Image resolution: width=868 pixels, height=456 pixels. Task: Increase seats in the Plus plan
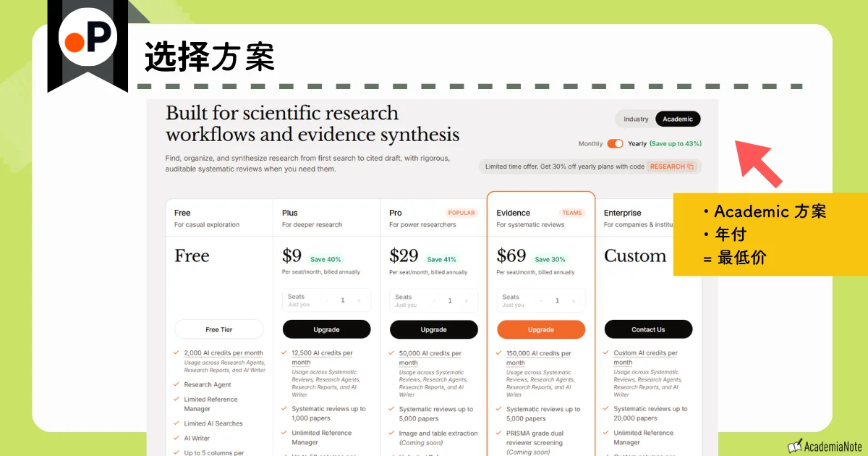(x=359, y=300)
